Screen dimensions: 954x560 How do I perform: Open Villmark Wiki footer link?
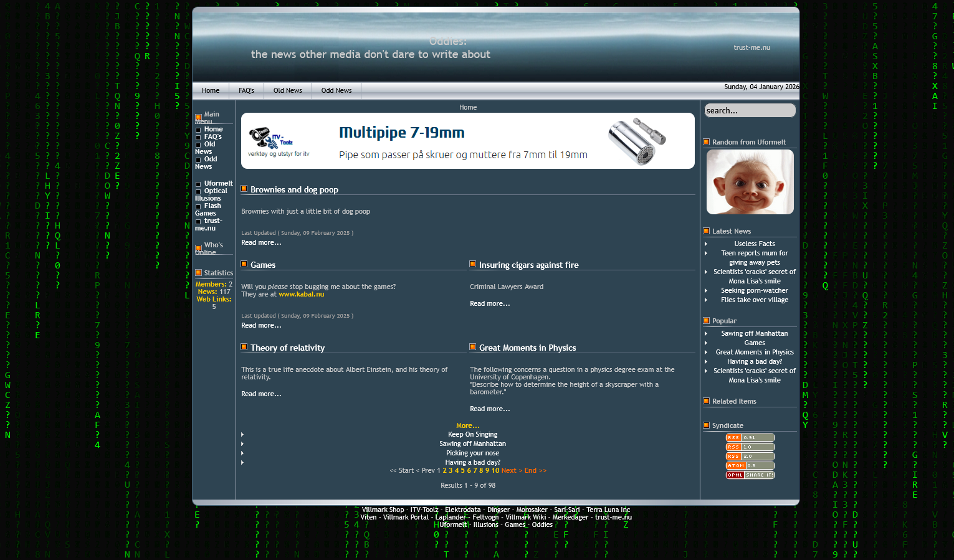(525, 518)
